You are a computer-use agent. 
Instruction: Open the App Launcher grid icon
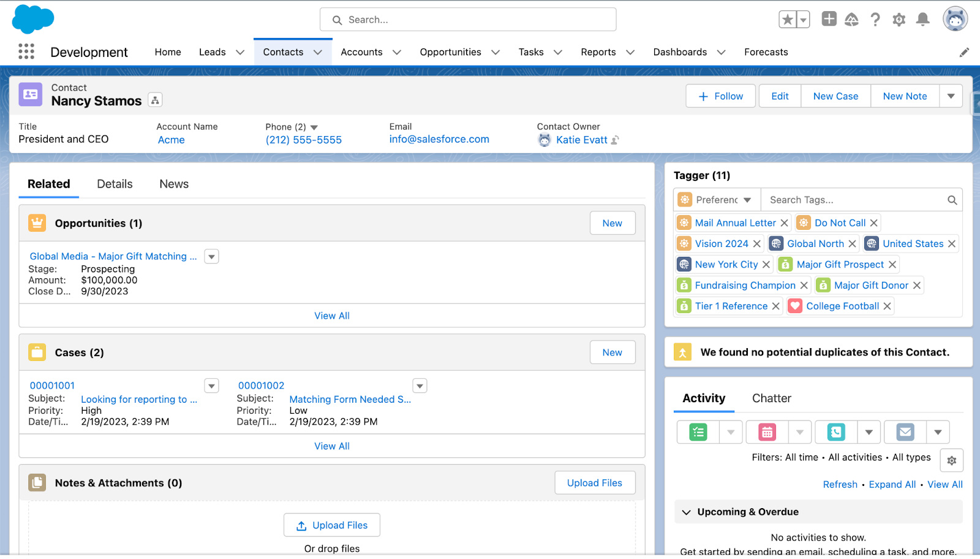tap(26, 51)
